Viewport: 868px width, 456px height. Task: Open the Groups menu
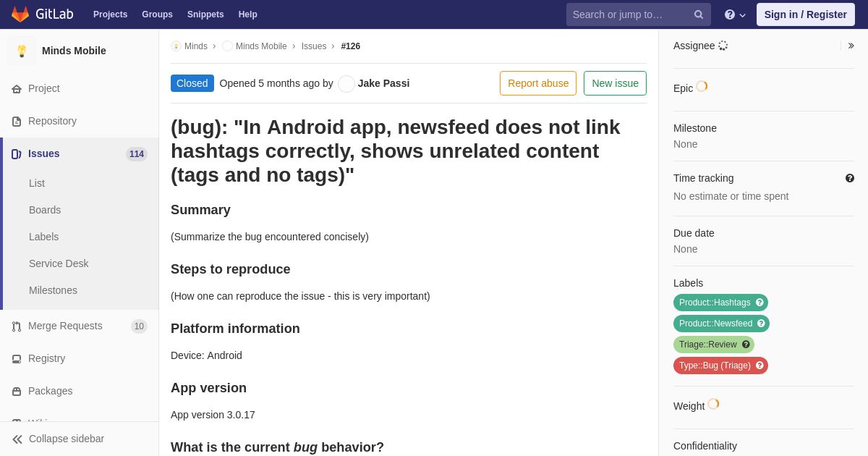(x=157, y=14)
